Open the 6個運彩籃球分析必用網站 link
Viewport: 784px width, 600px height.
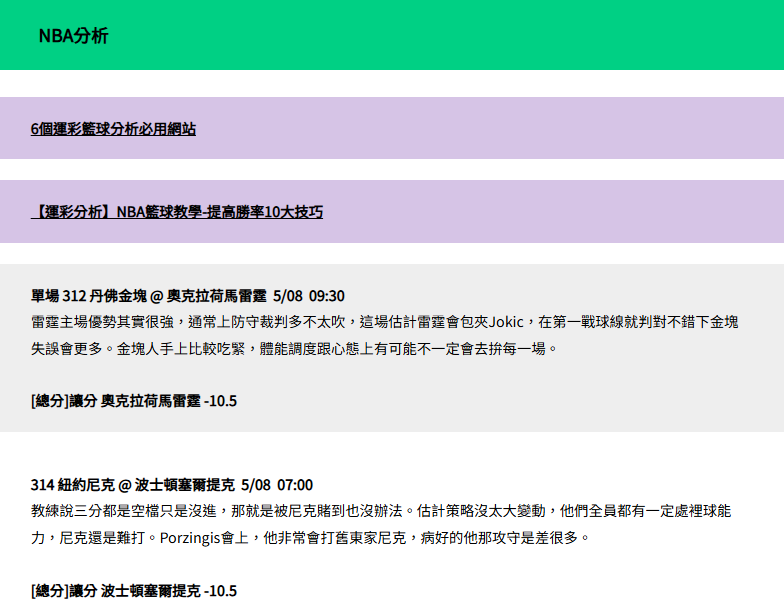pos(113,129)
